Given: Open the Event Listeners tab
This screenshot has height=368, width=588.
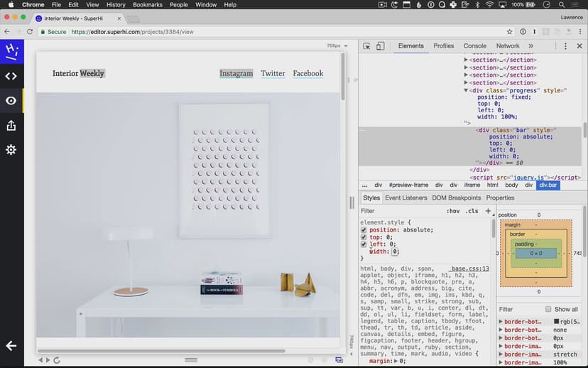Looking at the screenshot, I should pyautogui.click(x=405, y=198).
